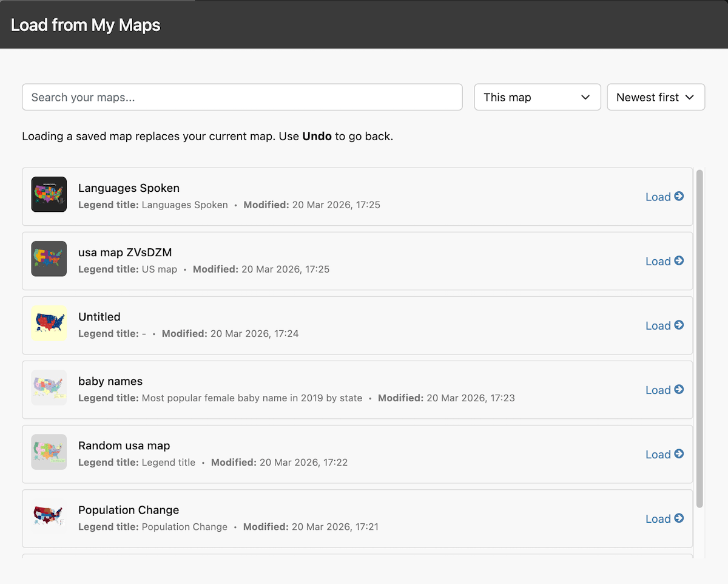Click the baby names map thumbnail
Image resolution: width=728 pixels, height=584 pixels.
tap(49, 387)
